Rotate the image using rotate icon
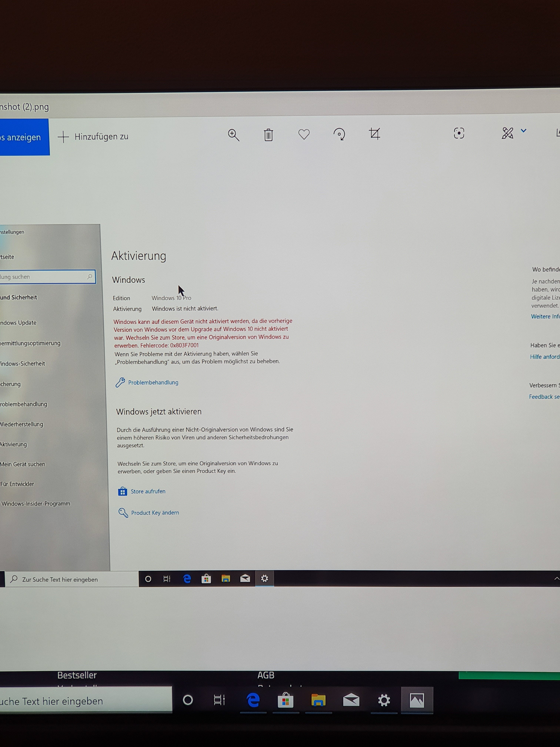The width and height of the screenshot is (560, 747). coord(339,134)
